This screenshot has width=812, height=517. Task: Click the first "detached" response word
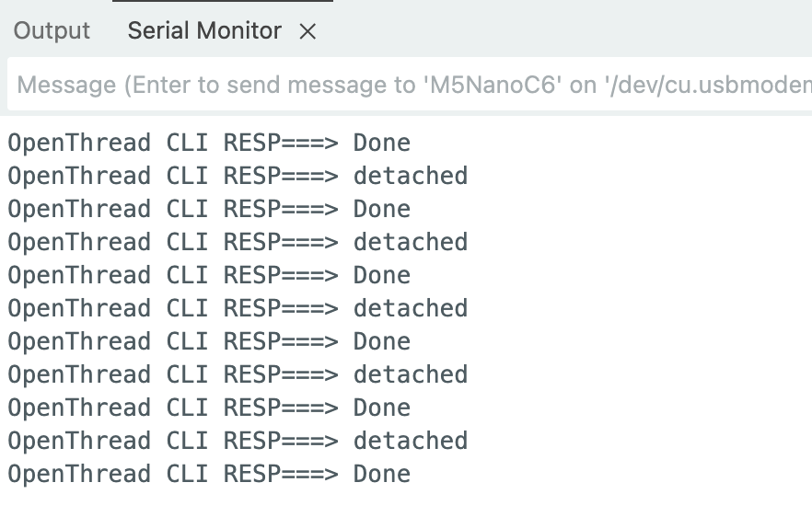click(x=411, y=176)
